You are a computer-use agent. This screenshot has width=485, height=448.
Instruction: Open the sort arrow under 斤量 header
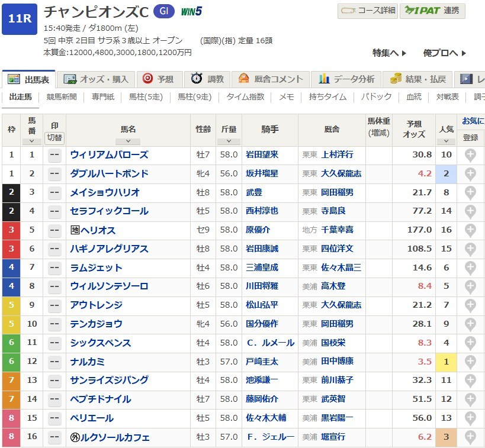[228, 141]
